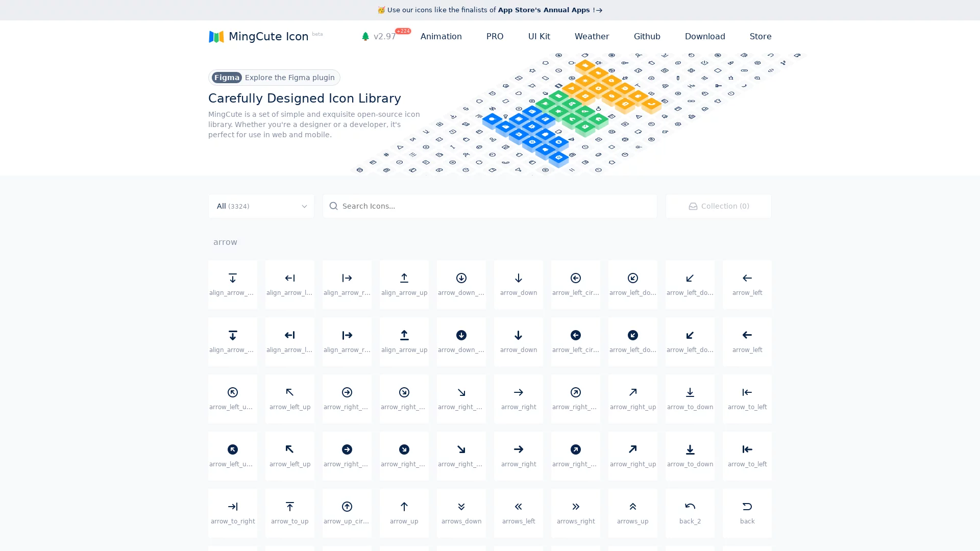
Task: Go to the Weather section
Action: [592, 36]
